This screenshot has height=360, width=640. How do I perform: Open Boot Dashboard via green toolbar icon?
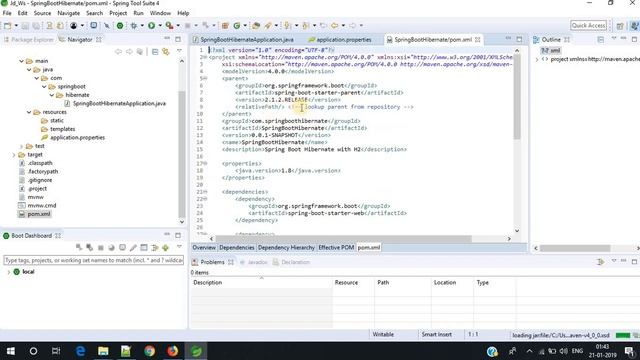pos(120,26)
